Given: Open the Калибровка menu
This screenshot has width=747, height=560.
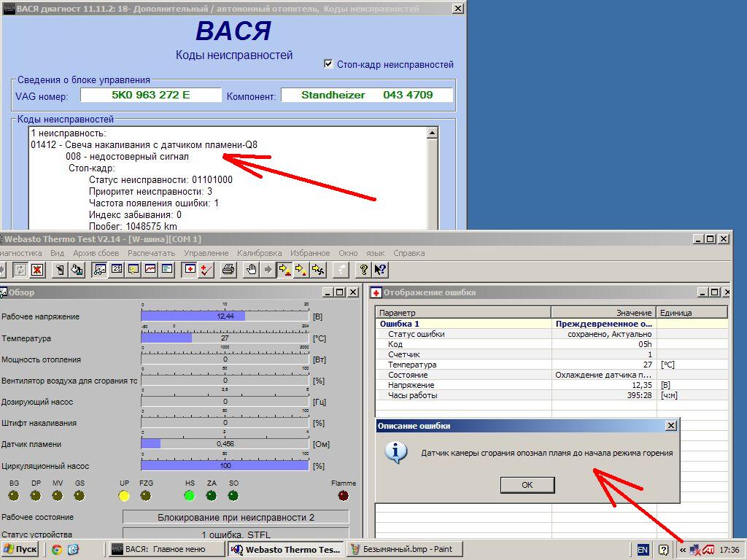Looking at the screenshot, I should tap(259, 253).
